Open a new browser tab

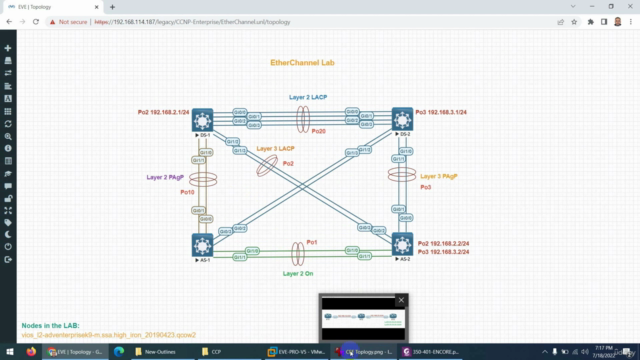click(x=112, y=7)
